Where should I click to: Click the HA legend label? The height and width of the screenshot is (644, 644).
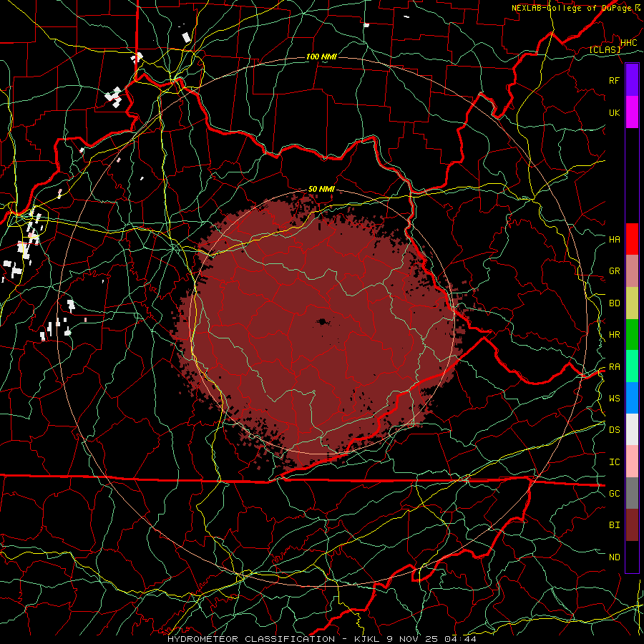click(614, 240)
